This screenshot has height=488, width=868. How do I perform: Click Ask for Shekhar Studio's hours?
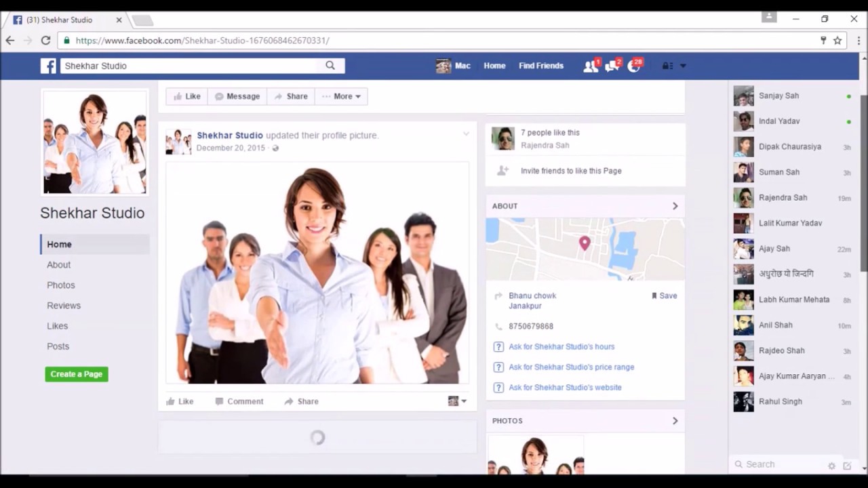[561, 346]
